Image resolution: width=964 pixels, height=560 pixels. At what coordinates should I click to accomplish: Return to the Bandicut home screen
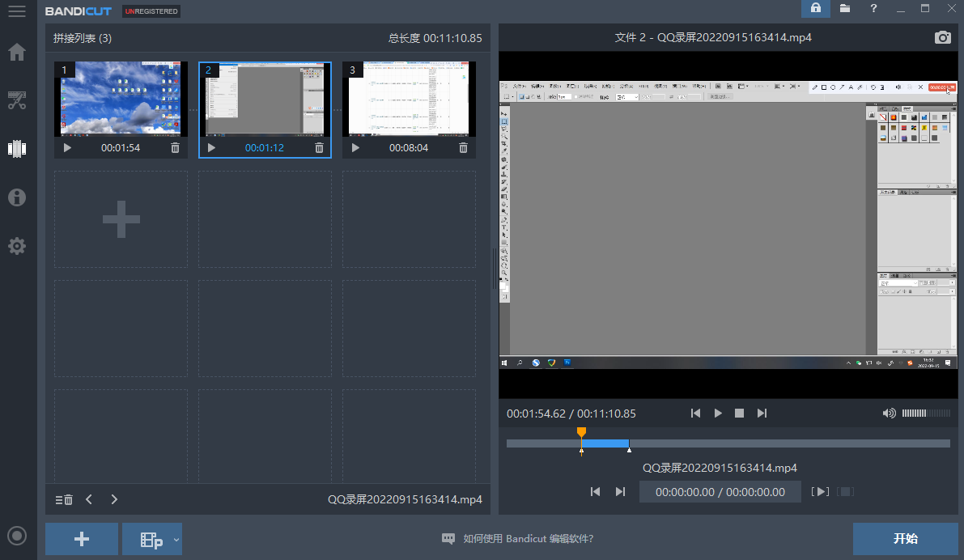coord(17,52)
